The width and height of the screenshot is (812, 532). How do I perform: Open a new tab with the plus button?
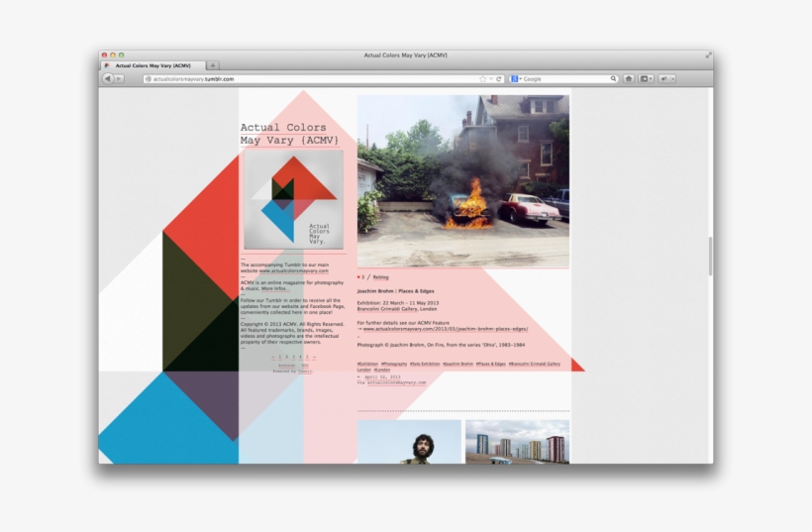pyautogui.click(x=213, y=65)
